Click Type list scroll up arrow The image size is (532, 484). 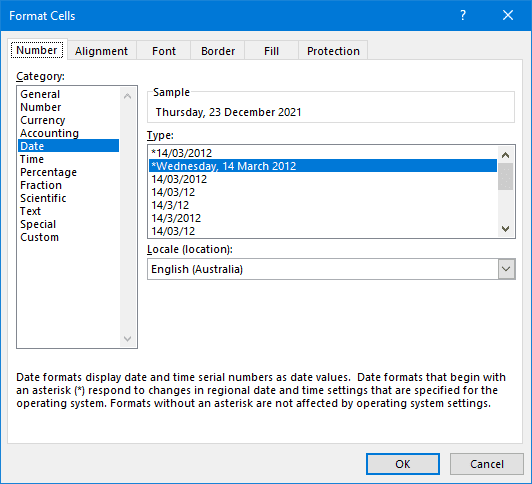click(x=506, y=155)
